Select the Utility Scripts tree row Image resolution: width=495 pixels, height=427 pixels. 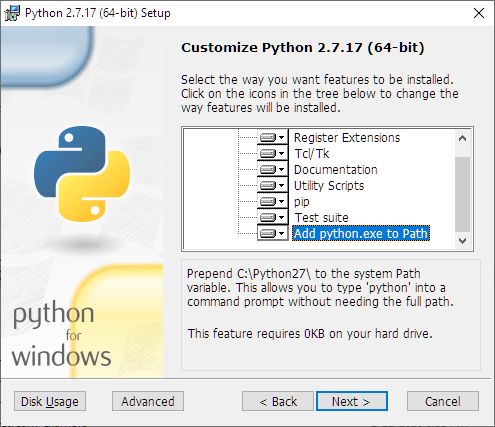329,186
